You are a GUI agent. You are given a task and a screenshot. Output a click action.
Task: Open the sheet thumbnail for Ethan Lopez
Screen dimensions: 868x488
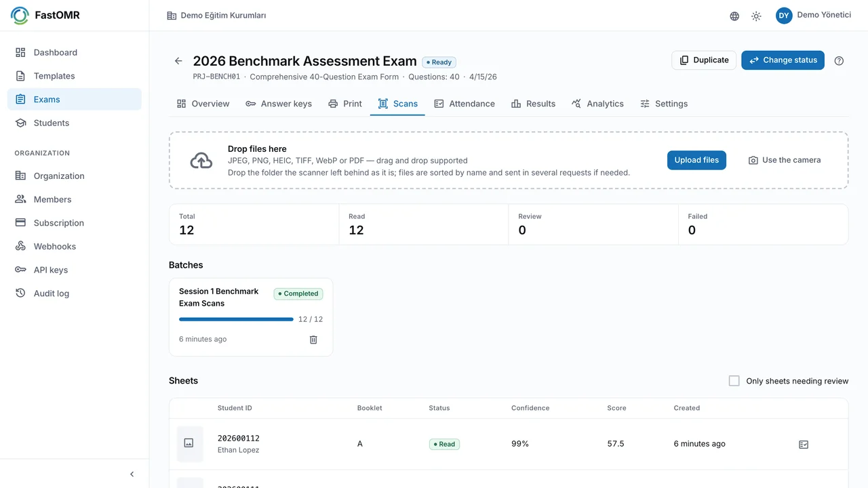pyautogui.click(x=189, y=443)
